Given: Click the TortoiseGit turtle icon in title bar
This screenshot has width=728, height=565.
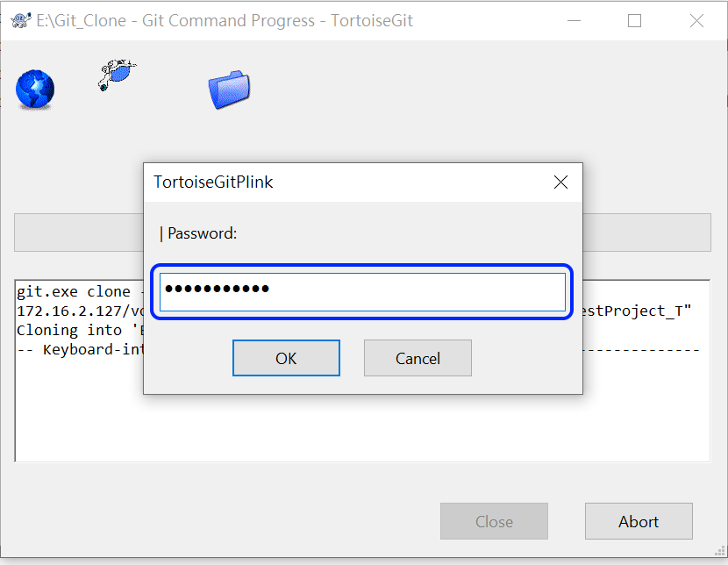Looking at the screenshot, I should tap(20, 20).
